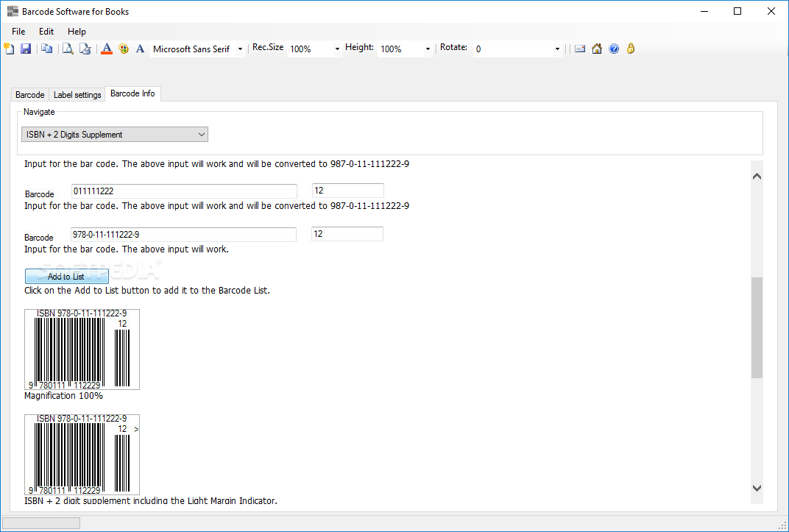Click the 'Magnification 100%' caption
The width and height of the screenshot is (789, 532).
(63, 396)
